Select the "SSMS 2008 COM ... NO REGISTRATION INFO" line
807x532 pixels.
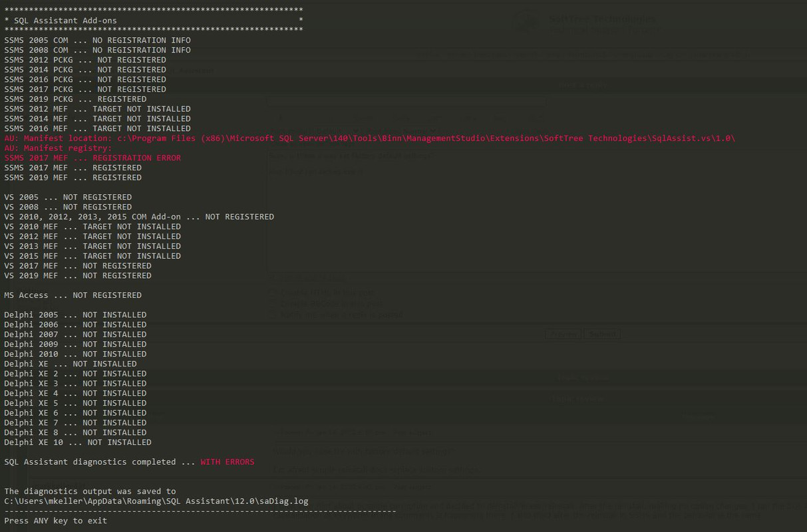[97, 50]
